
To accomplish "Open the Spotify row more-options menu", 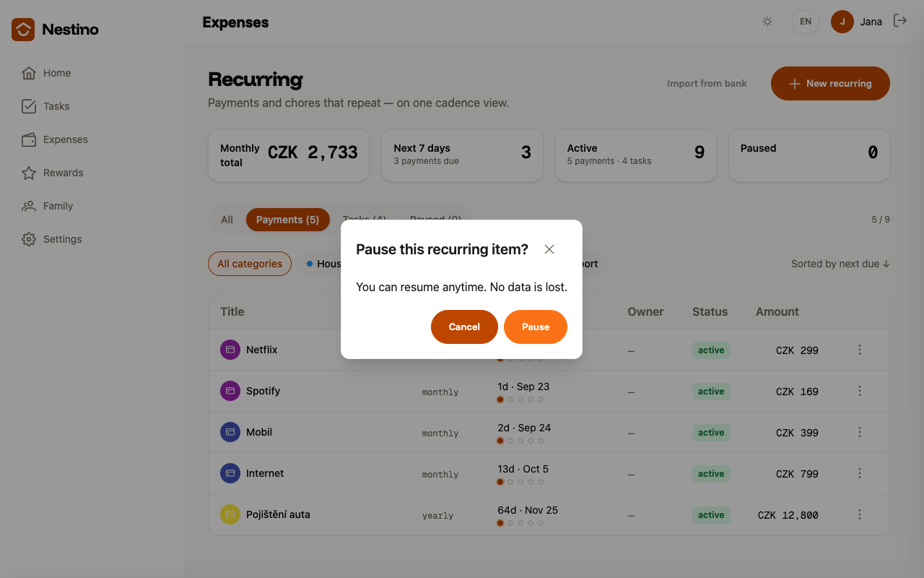I will pos(860,391).
